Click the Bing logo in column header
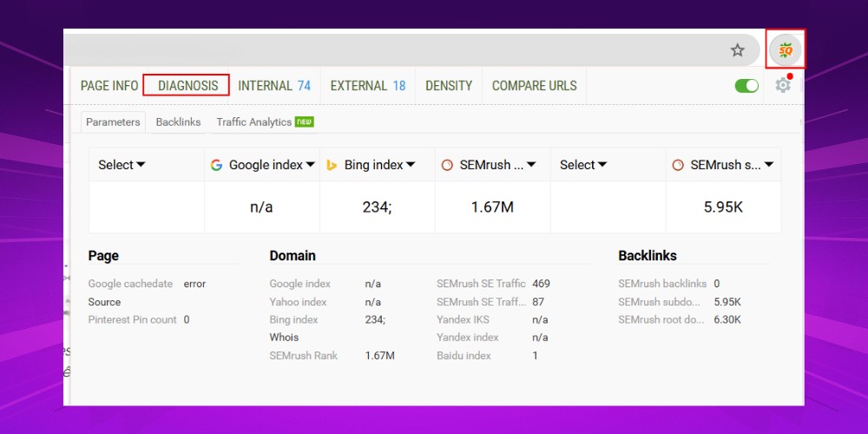 click(332, 164)
